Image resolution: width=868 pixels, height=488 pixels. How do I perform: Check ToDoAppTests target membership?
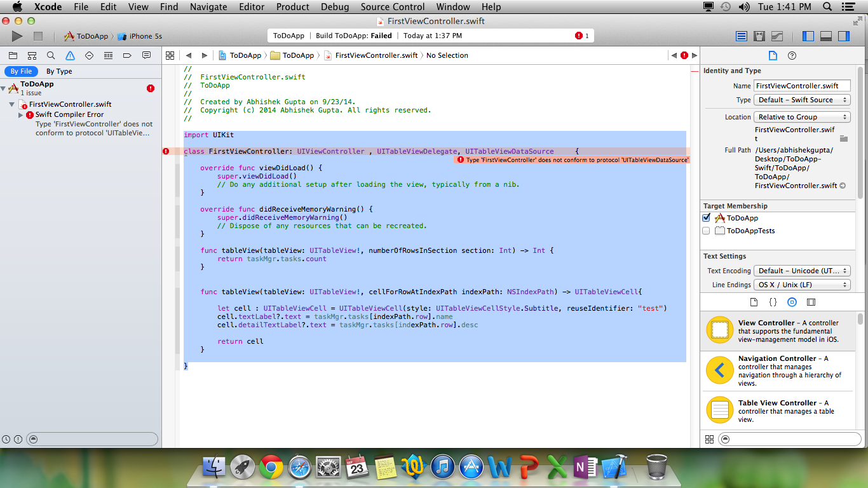tap(706, 231)
